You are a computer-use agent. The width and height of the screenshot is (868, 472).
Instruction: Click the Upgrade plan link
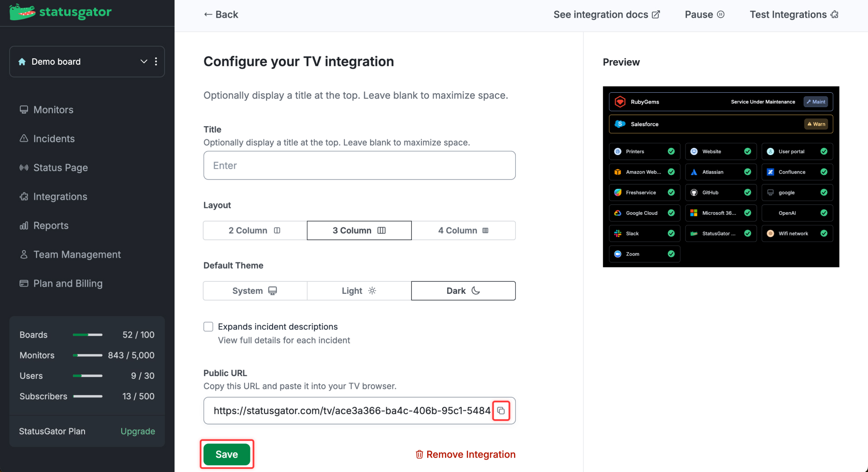(138, 431)
